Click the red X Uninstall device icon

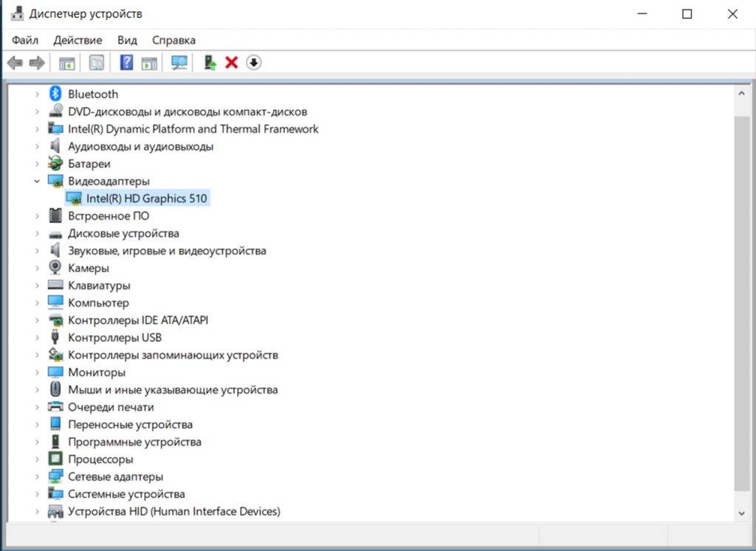point(231,63)
